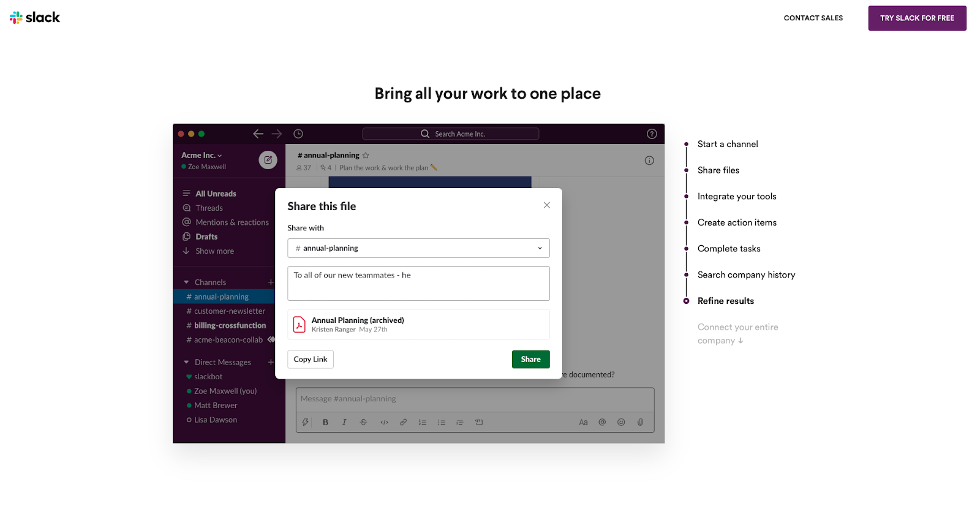Toggle bold formatting
The height and width of the screenshot is (508, 980).
click(x=326, y=422)
